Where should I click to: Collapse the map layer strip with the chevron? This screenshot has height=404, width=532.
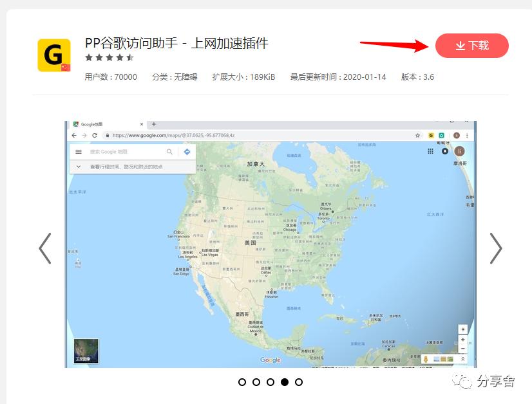463,359
